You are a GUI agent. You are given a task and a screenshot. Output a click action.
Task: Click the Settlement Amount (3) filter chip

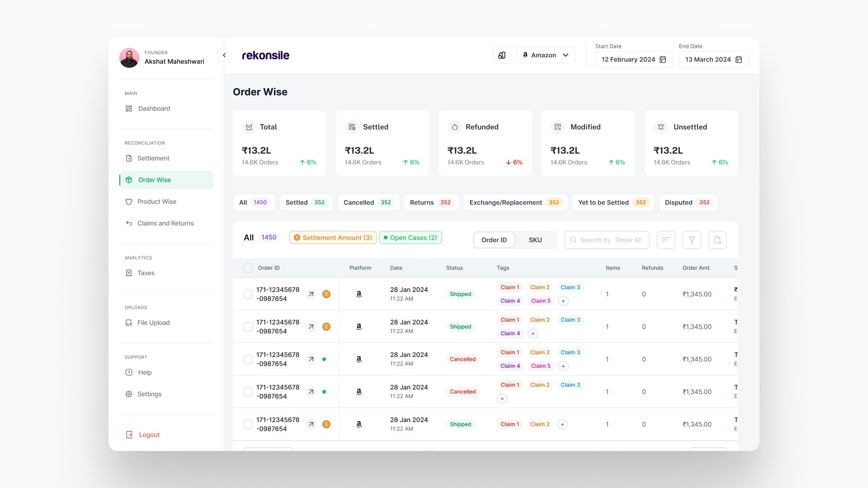click(x=333, y=238)
